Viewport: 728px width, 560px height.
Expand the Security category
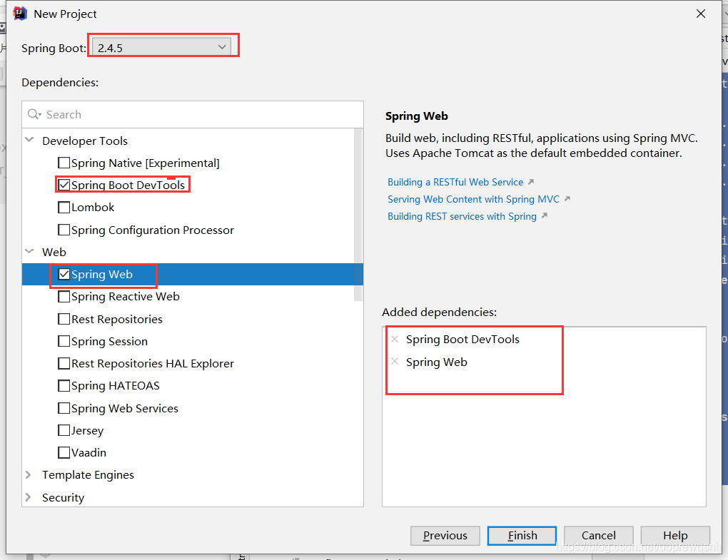[29, 497]
